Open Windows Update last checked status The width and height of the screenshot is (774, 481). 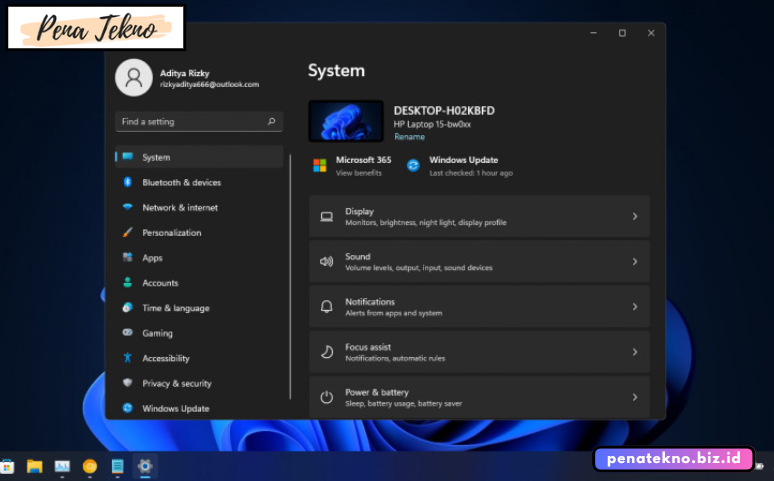click(471, 173)
